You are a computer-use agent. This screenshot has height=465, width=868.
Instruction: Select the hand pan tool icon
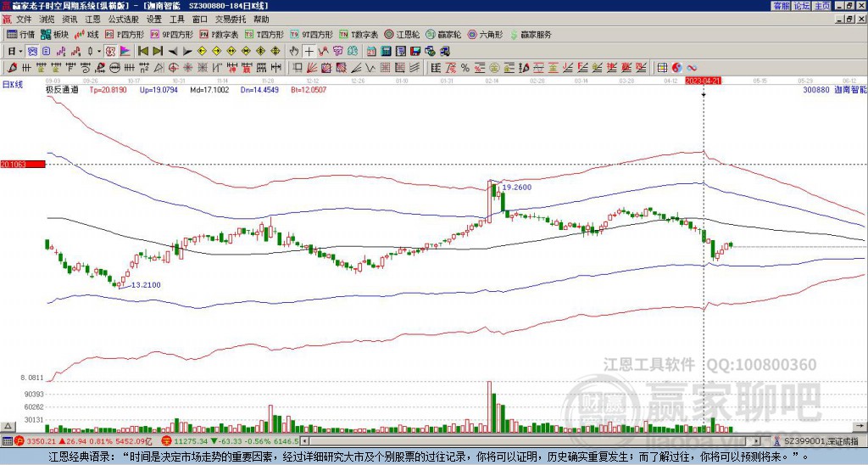294,52
